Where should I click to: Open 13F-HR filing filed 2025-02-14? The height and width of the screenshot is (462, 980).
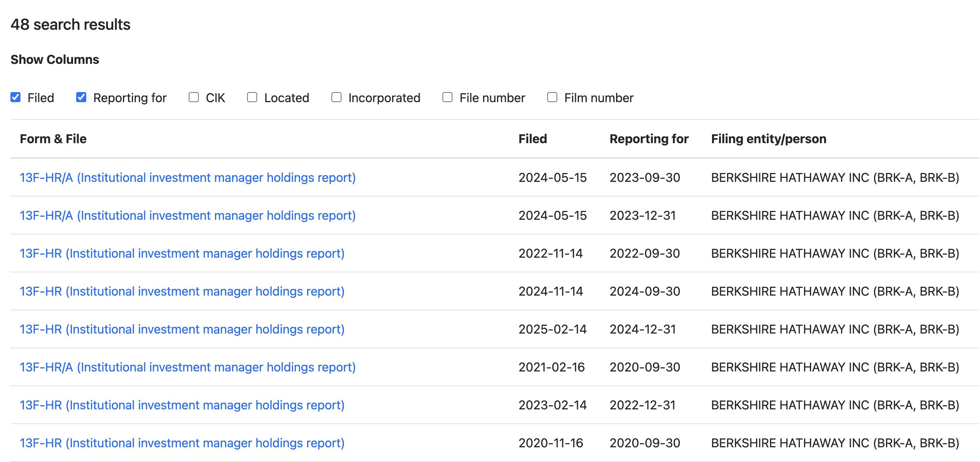click(182, 329)
